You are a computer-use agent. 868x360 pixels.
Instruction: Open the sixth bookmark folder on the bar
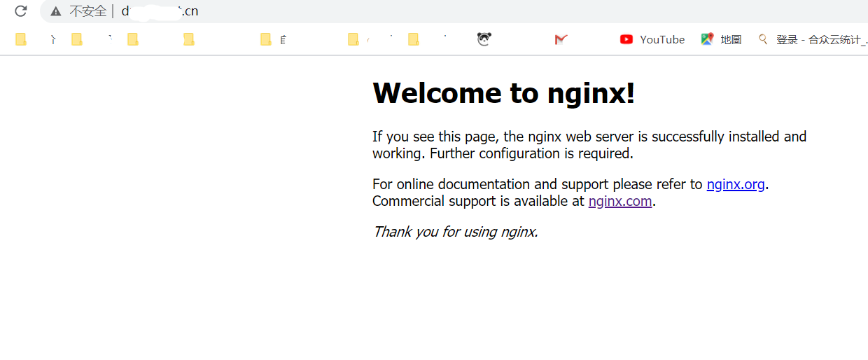(353, 40)
